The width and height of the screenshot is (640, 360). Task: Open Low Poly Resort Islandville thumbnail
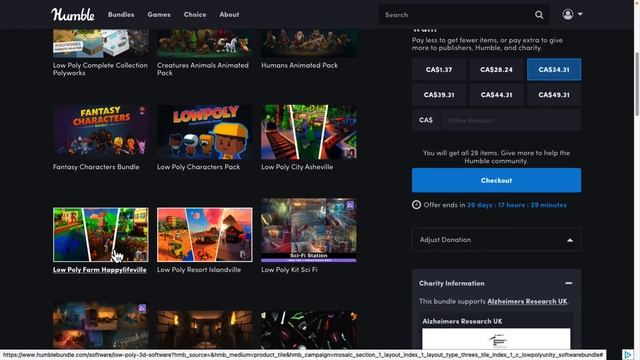coord(204,235)
